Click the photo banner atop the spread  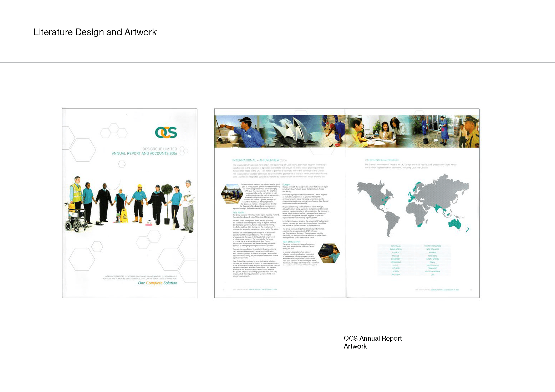click(x=347, y=131)
